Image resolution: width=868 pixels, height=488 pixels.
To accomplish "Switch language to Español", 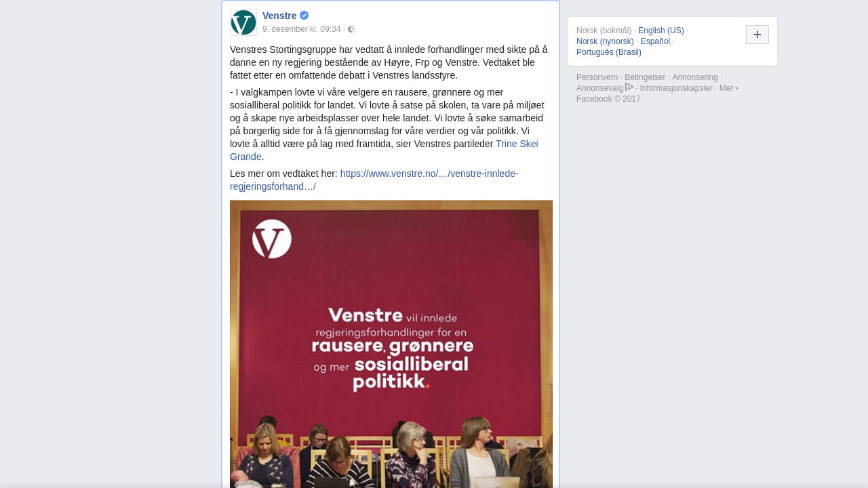I will click(655, 41).
